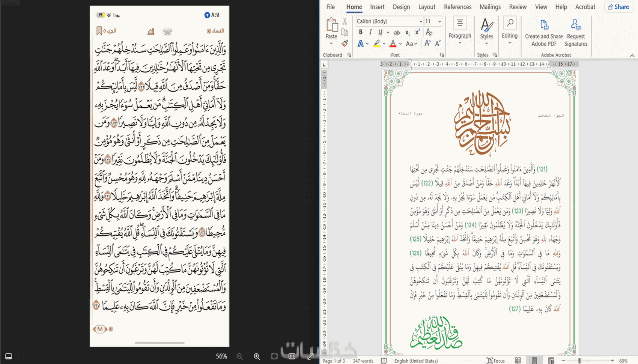Toggle Italic formatting

370,32
